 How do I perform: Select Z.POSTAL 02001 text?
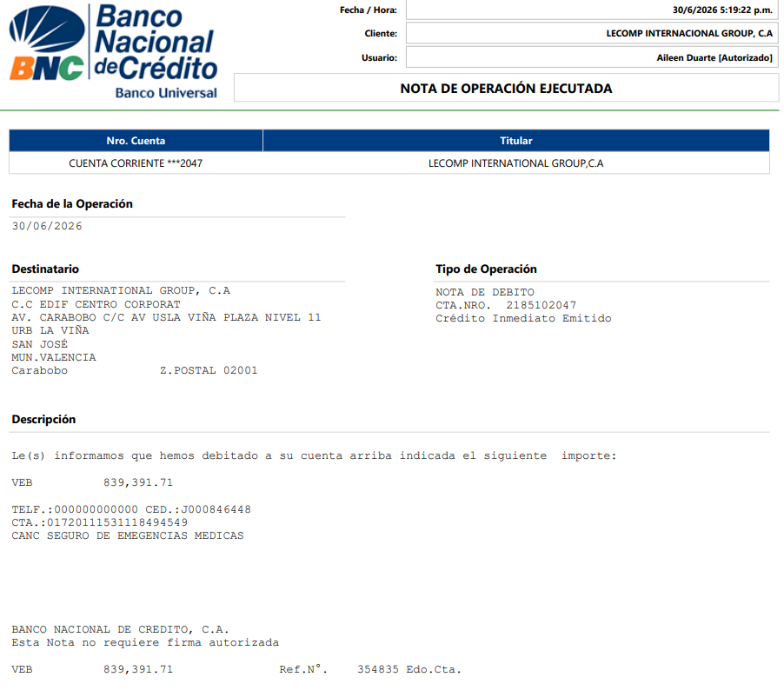pos(209,370)
